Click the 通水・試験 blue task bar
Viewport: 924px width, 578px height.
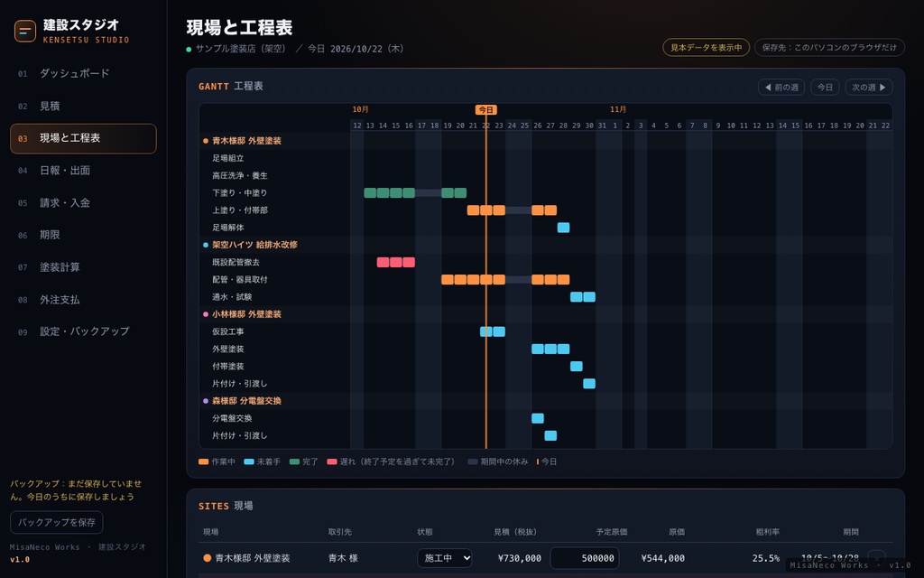tap(583, 297)
